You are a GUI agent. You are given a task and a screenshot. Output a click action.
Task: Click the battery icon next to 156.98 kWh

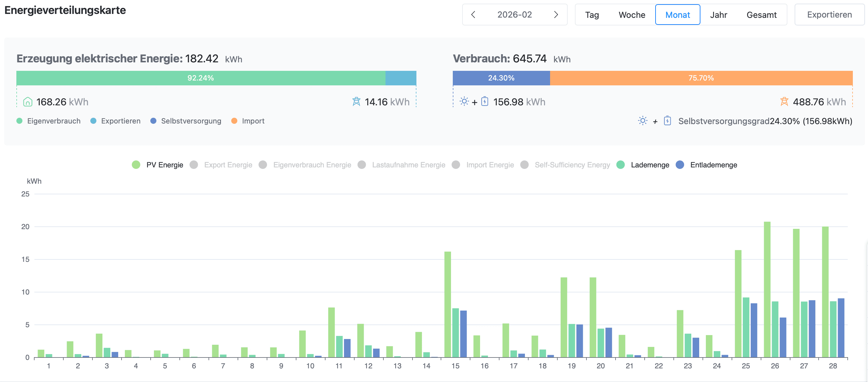point(485,101)
